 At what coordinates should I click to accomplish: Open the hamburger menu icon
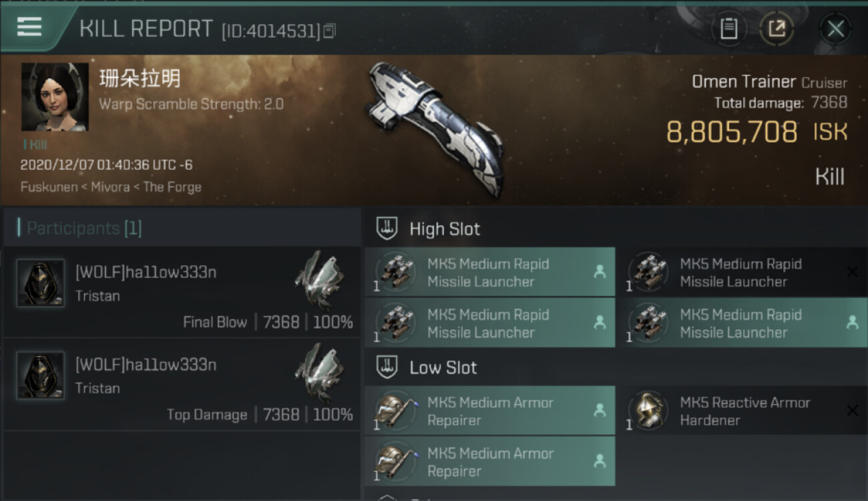coord(30,27)
